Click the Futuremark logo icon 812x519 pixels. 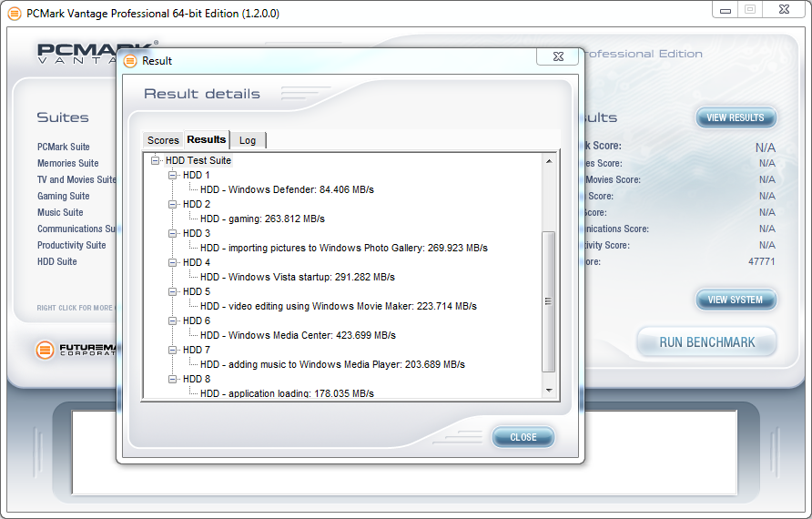point(46,350)
